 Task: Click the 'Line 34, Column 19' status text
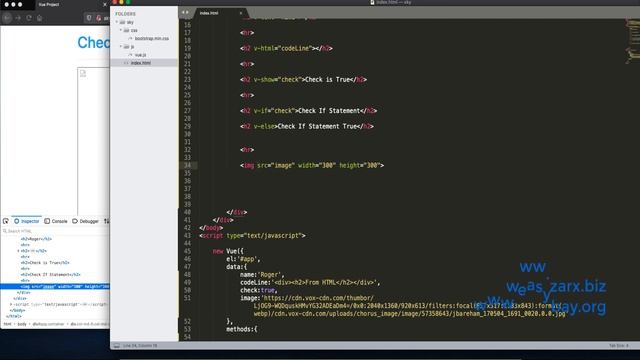(x=140, y=346)
